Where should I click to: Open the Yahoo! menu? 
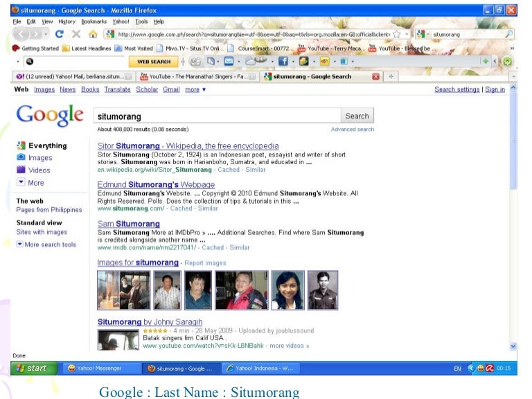click(x=121, y=21)
